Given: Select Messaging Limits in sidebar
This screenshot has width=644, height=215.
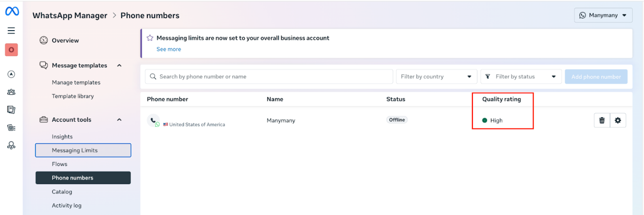Looking at the screenshot, I should (75, 151).
